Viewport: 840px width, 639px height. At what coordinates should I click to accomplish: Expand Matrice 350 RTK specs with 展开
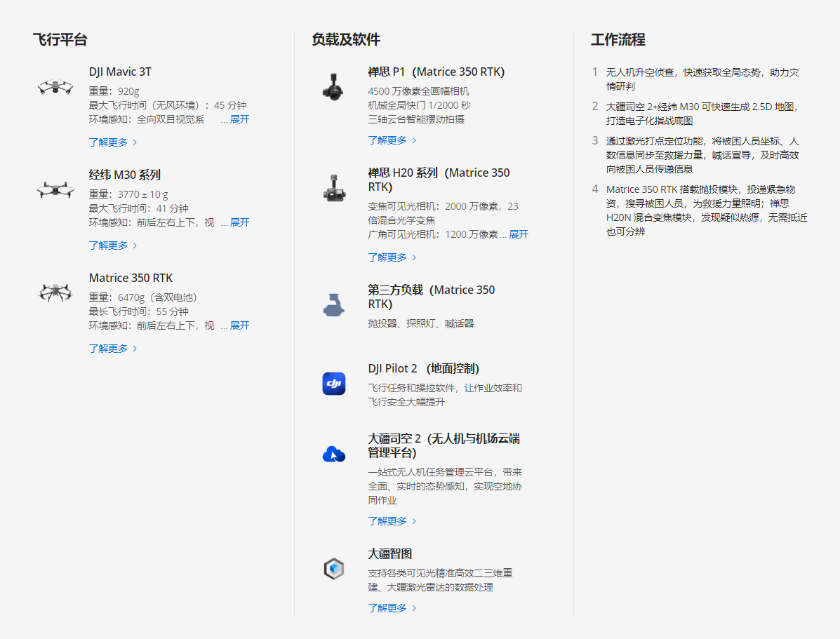(x=239, y=325)
